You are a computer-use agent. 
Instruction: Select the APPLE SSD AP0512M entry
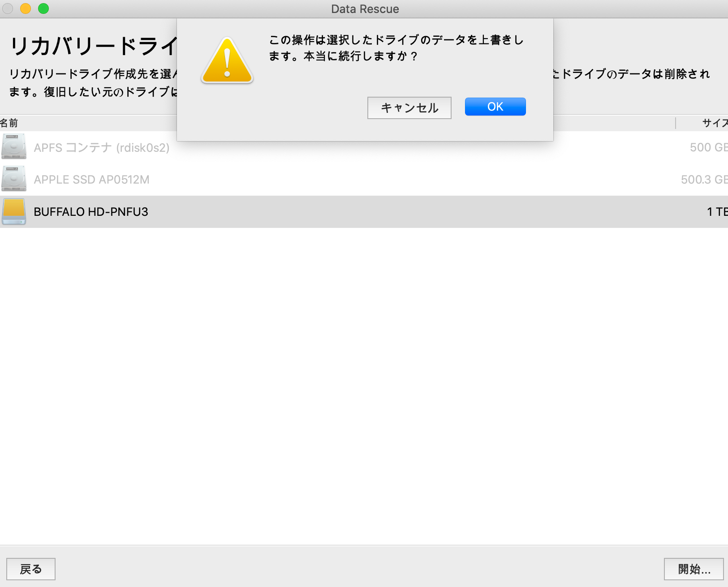pos(92,180)
